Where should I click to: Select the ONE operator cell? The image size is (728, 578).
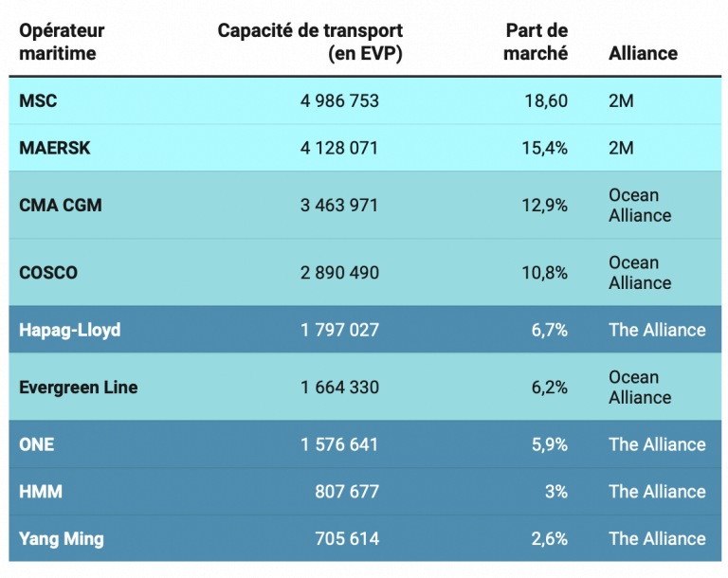37,444
